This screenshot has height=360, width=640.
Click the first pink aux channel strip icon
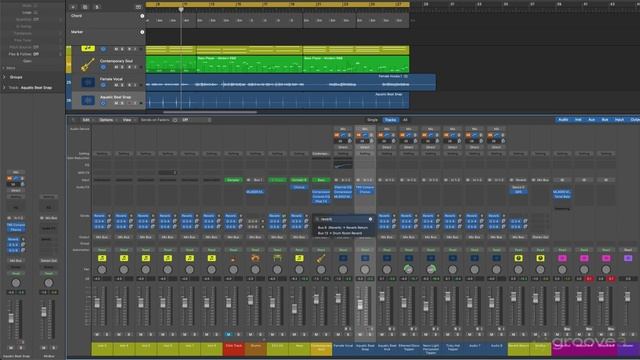tap(562, 258)
